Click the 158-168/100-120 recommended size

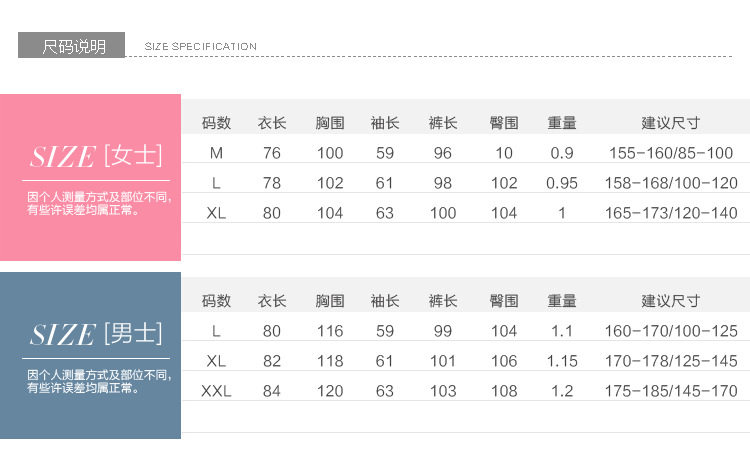pos(671,183)
